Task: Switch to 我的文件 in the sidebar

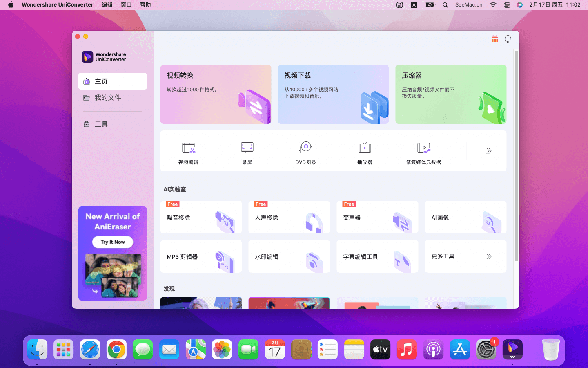Action: pyautogui.click(x=113, y=98)
